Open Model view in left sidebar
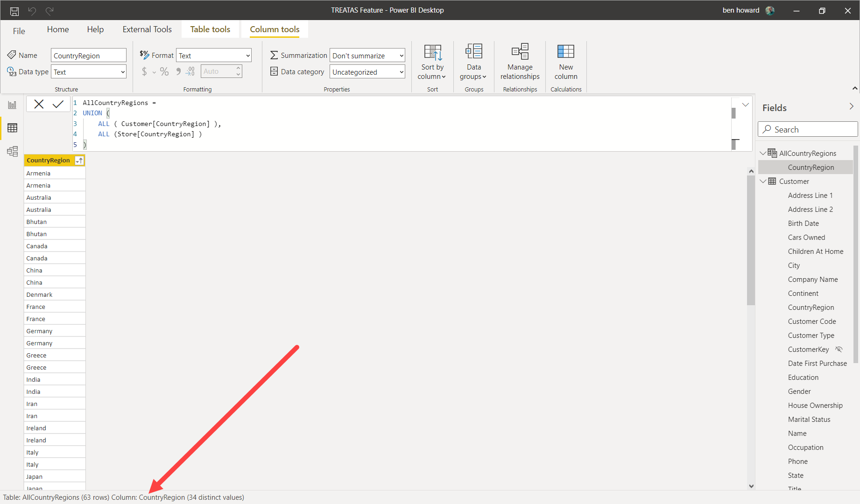 click(x=12, y=151)
